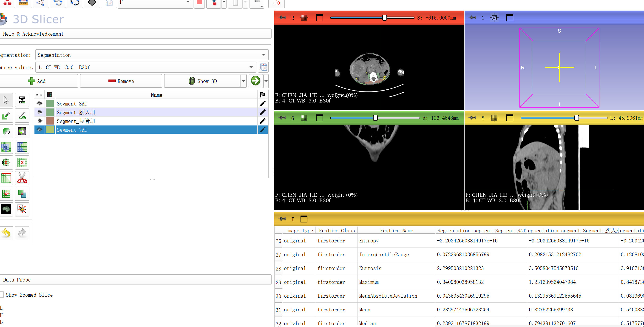644x327 pixels.
Task: Click the Add segment button
Action: pyautogui.click(x=37, y=81)
